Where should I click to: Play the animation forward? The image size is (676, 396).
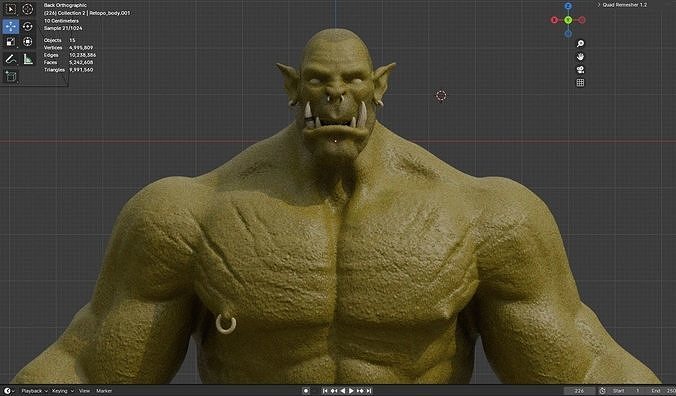pos(351,391)
